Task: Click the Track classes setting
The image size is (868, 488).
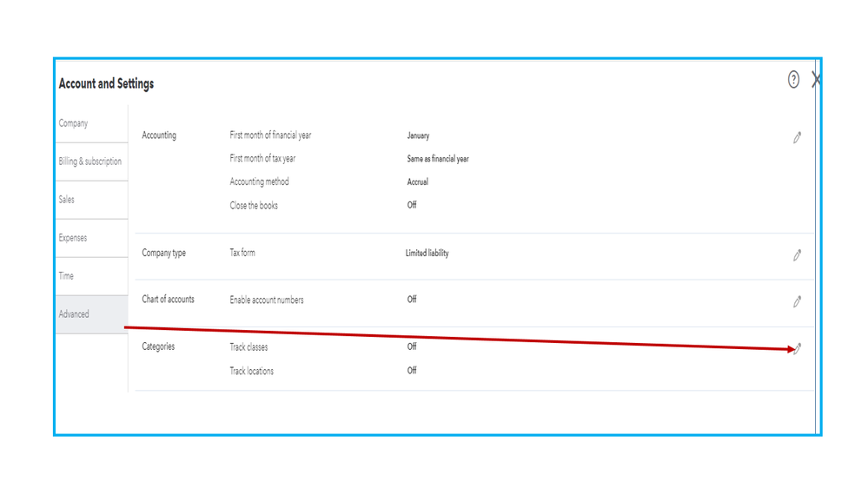Action: pos(248,347)
